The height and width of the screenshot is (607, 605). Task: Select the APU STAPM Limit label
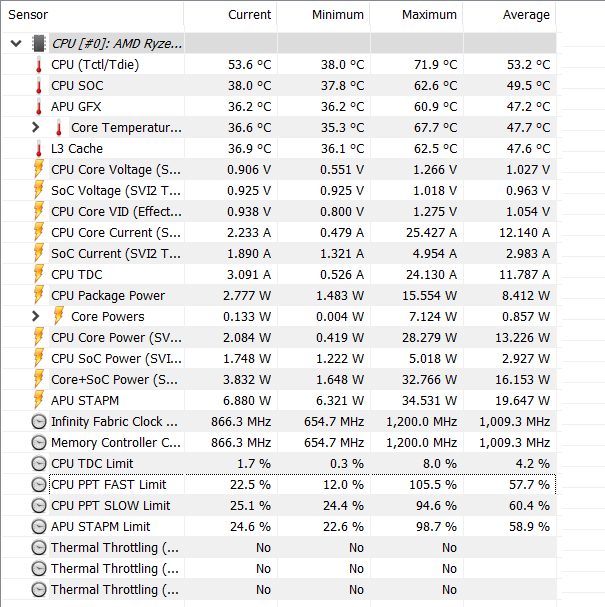pos(100,526)
